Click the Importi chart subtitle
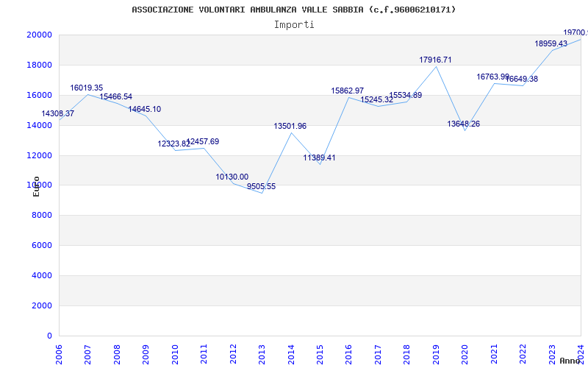The height and width of the screenshot is (368, 588). pos(294,25)
